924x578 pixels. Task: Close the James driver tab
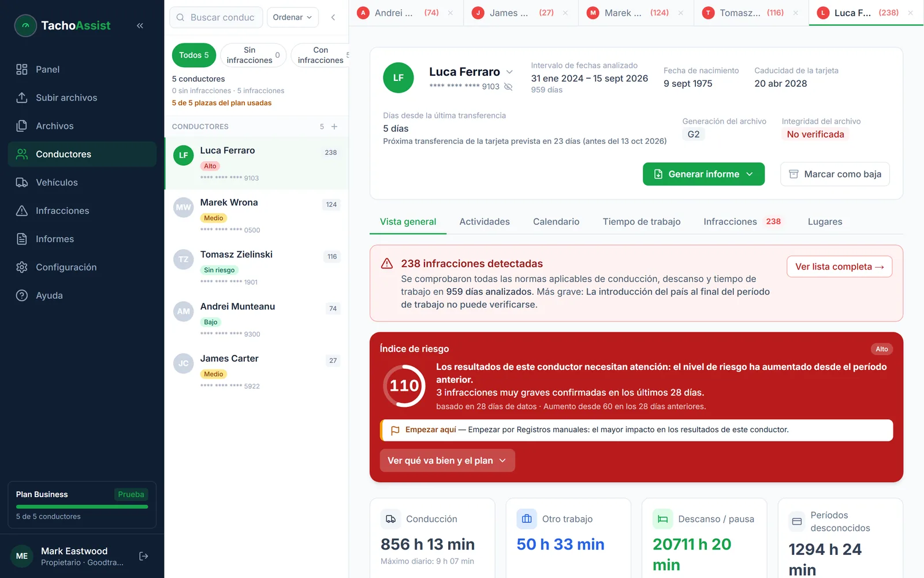(x=565, y=13)
